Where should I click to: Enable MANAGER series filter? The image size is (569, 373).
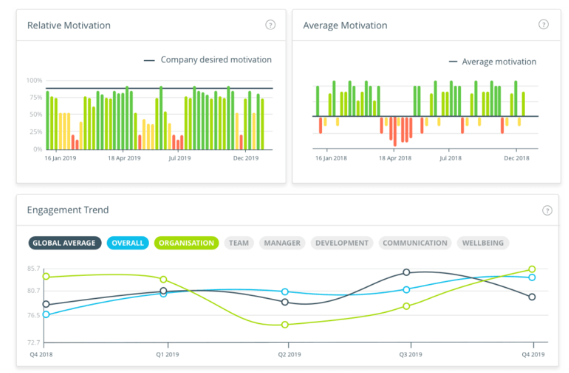282,243
